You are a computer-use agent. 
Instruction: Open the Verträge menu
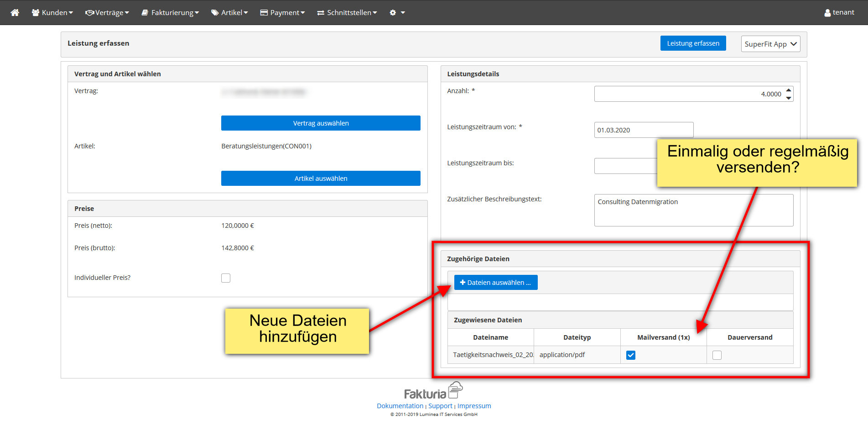[x=107, y=12]
